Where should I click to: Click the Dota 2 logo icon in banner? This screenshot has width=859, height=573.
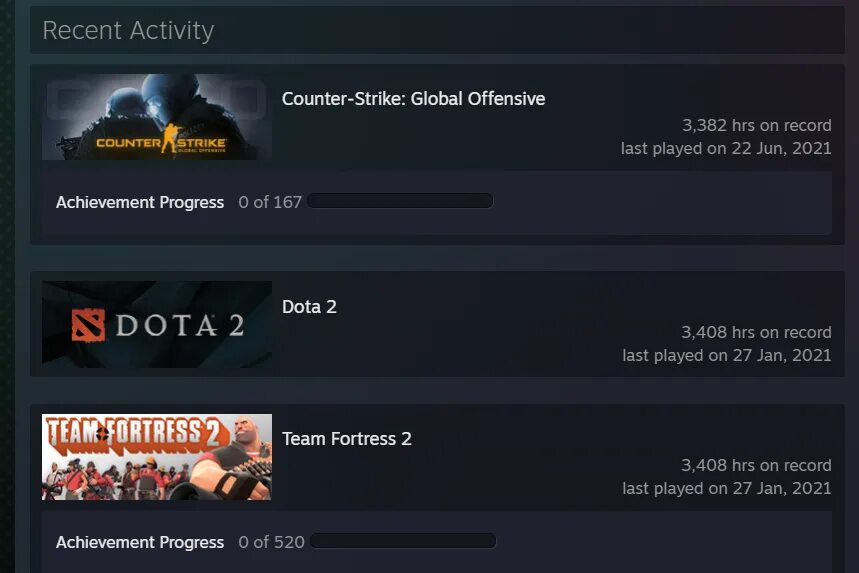coord(88,325)
